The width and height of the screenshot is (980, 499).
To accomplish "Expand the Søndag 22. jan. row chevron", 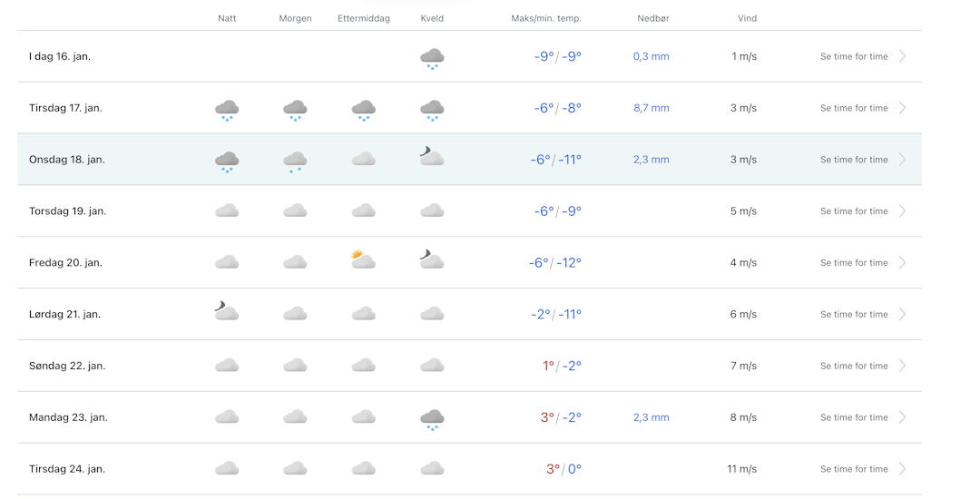I will pos(902,366).
